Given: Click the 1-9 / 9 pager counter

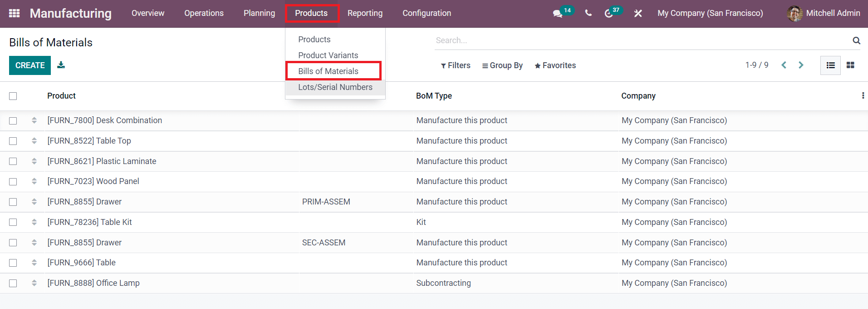Looking at the screenshot, I should coord(757,65).
